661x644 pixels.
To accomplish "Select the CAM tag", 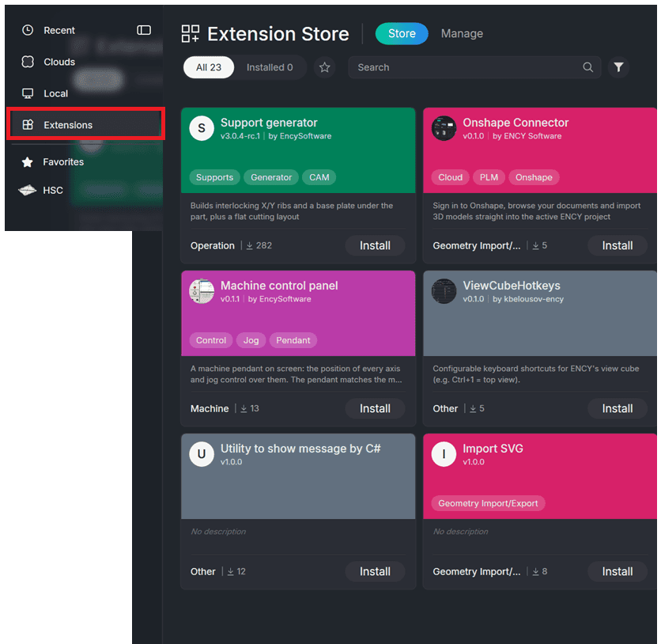I will click(319, 177).
